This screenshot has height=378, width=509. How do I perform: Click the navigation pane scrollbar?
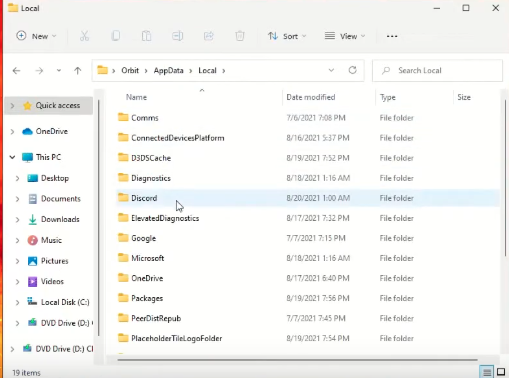click(99, 218)
